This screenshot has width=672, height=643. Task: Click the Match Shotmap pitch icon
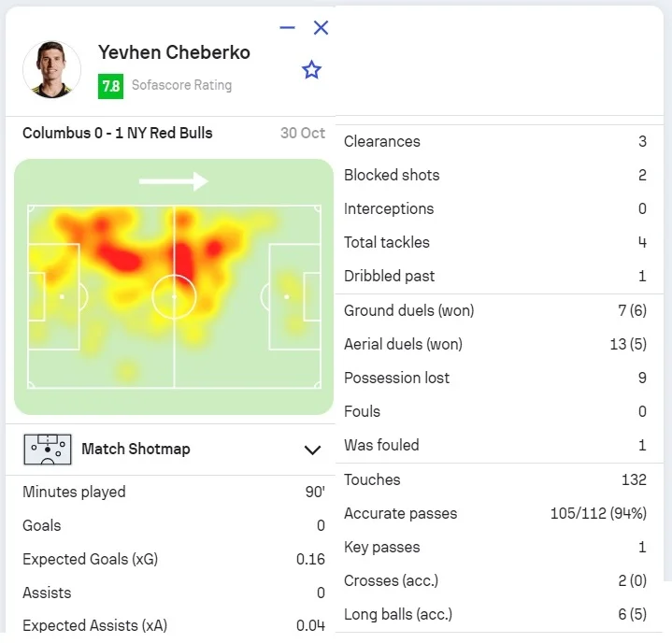[47, 450]
